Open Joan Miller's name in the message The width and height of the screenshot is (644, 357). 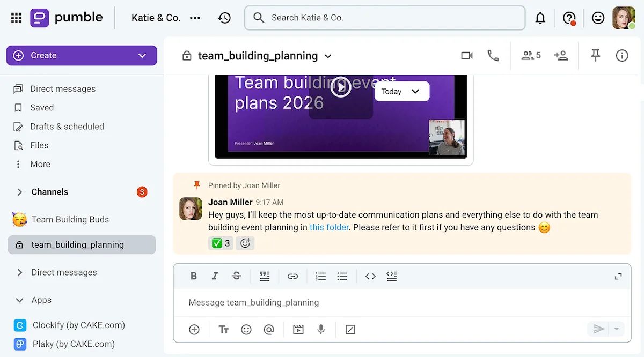[230, 202]
